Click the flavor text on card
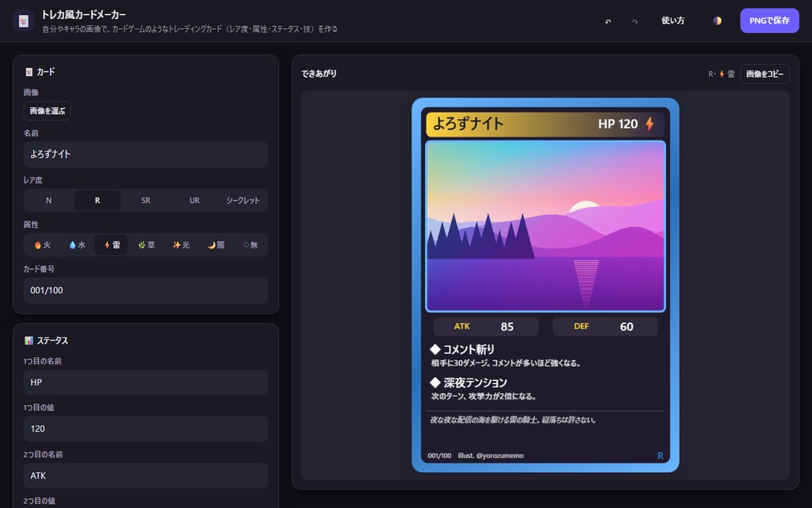812x508 pixels. click(513, 420)
